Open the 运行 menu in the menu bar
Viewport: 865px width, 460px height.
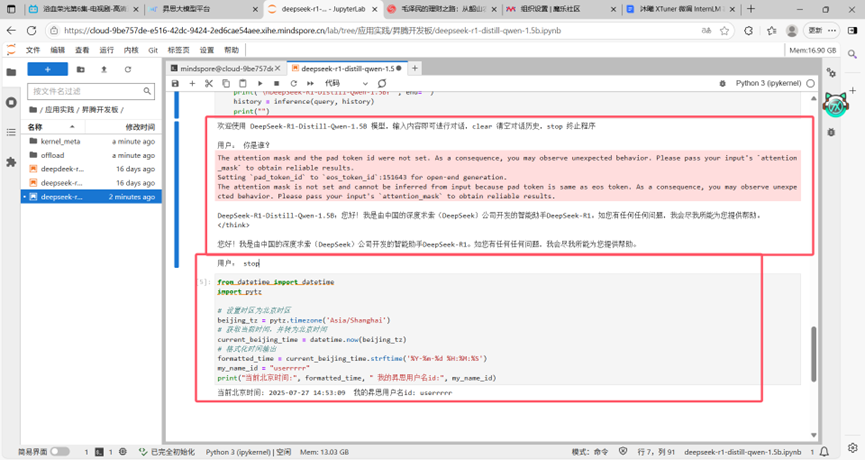(x=105, y=50)
